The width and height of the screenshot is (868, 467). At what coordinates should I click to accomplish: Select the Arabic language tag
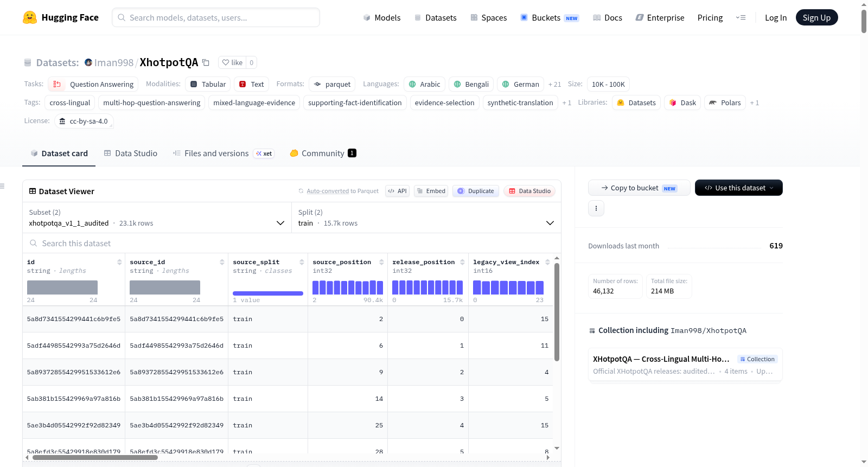pos(424,84)
